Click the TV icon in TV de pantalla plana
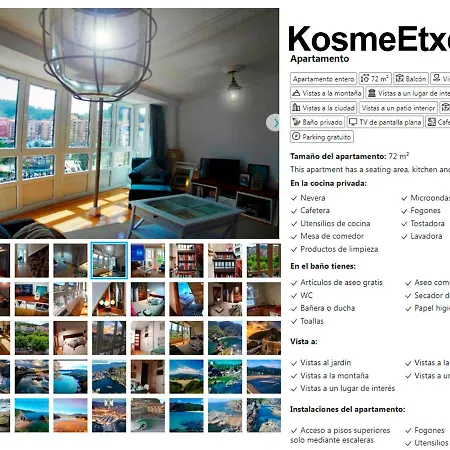The width and height of the screenshot is (450, 450). pos(353,122)
